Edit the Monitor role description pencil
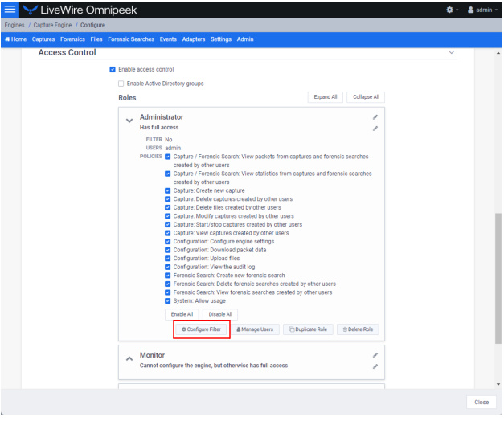The image size is (504, 425). click(x=375, y=366)
